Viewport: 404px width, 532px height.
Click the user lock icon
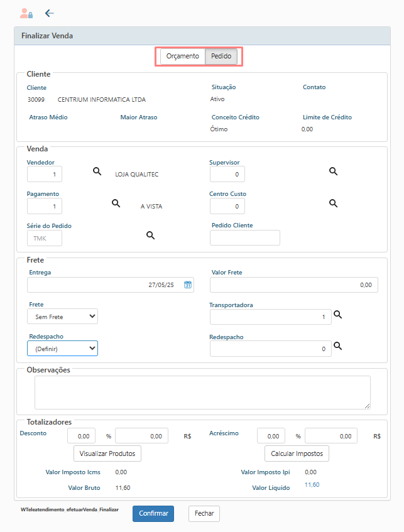pyautogui.click(x=26, y=13)
